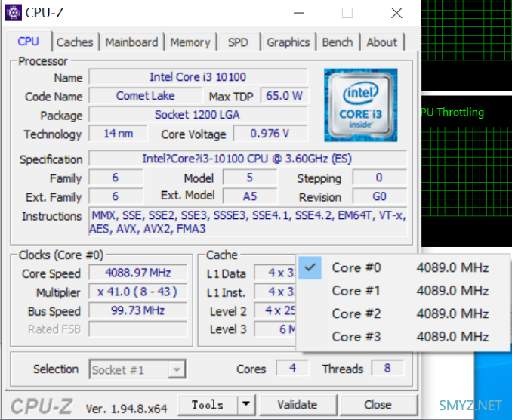Image resolution: width=512 pixels, height=420 pixels.
Task: Switch to the Memory tab
Action: coord(190,42)
